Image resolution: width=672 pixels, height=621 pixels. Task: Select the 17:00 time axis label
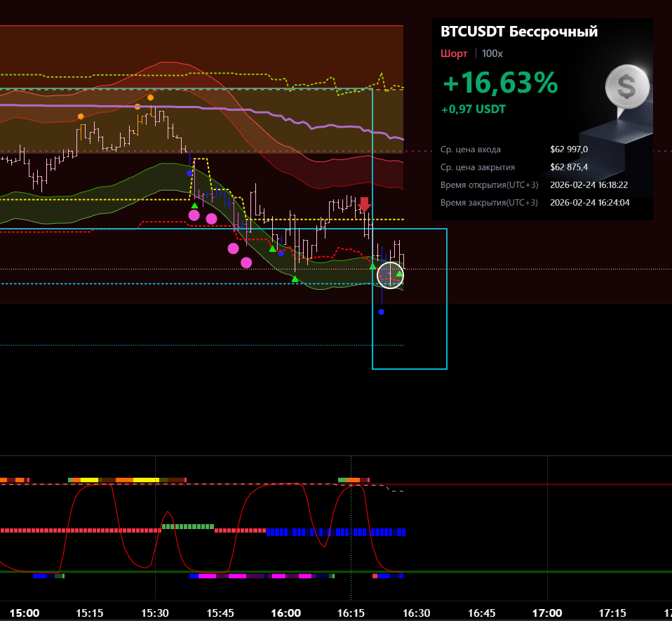pos(547,613)
